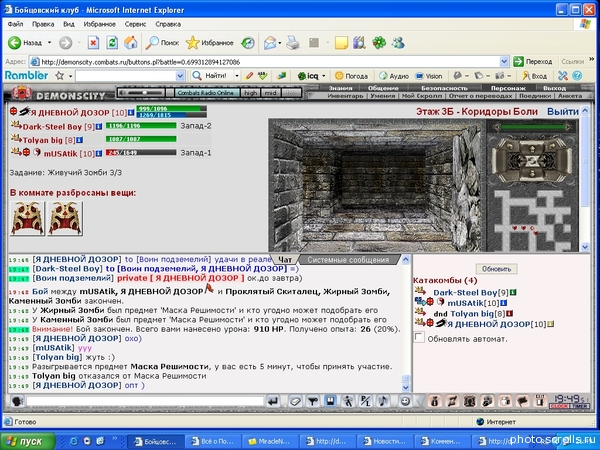Go back with the Назад button
The image size is (600, 450).
click(x=25, y=43)
